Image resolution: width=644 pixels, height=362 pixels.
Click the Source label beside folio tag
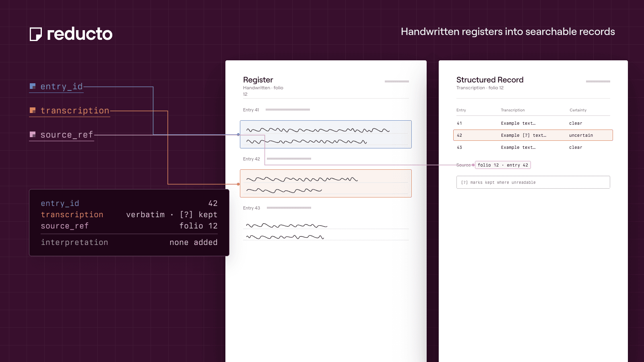tap(463, 165)
